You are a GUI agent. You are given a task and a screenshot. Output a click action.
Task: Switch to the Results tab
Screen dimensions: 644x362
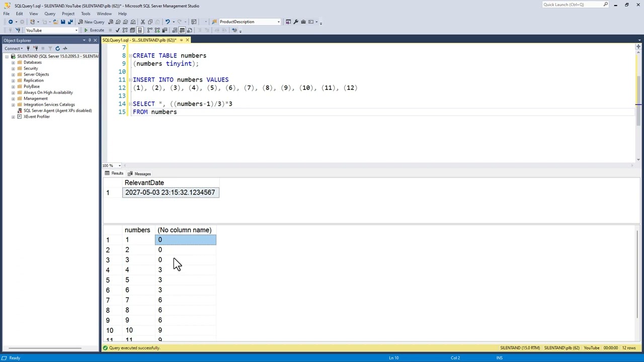click(114, 173)
